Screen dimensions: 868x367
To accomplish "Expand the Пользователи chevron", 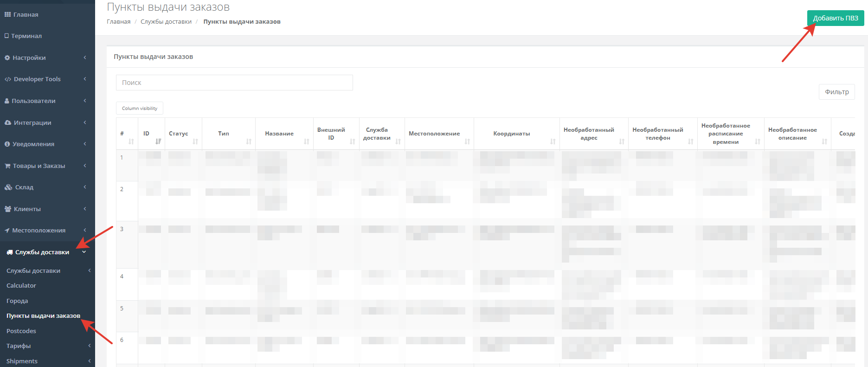I will point(85,101).
